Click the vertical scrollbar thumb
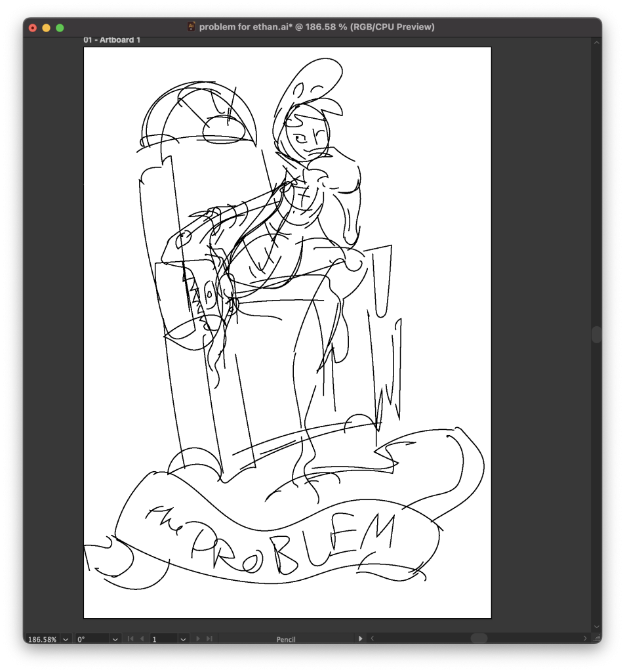 click(596, 335)
